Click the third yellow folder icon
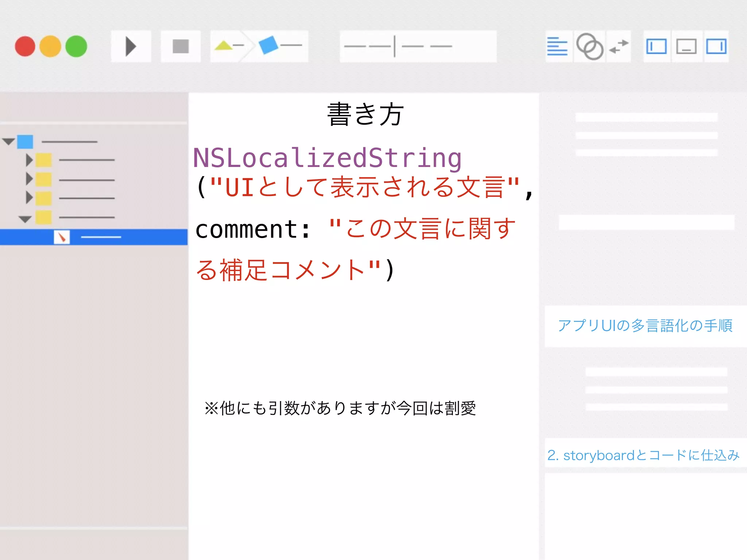 [x=44, y=198]
